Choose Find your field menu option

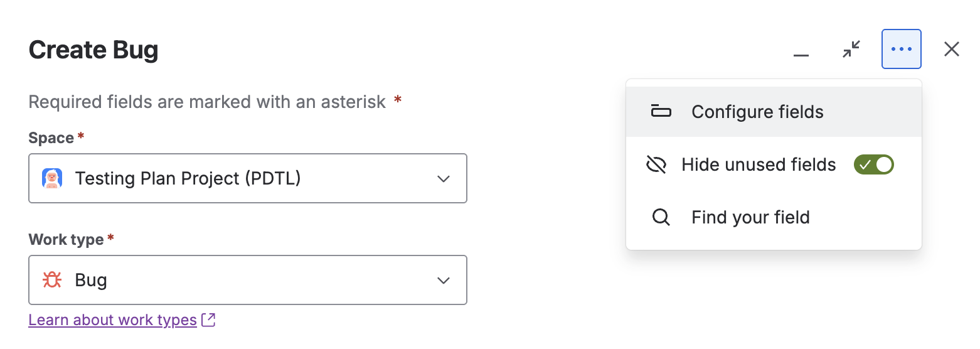point(750,218)
